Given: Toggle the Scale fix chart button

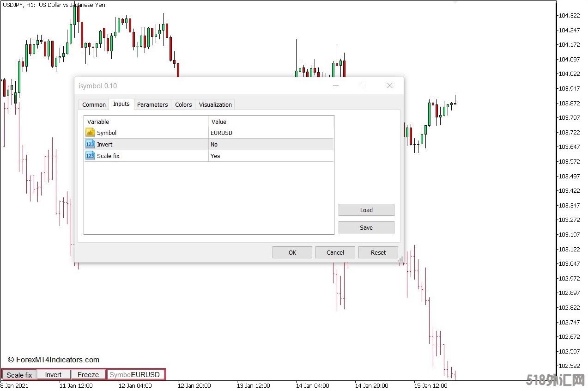Looking at the screenshot, I should [19, 375].
